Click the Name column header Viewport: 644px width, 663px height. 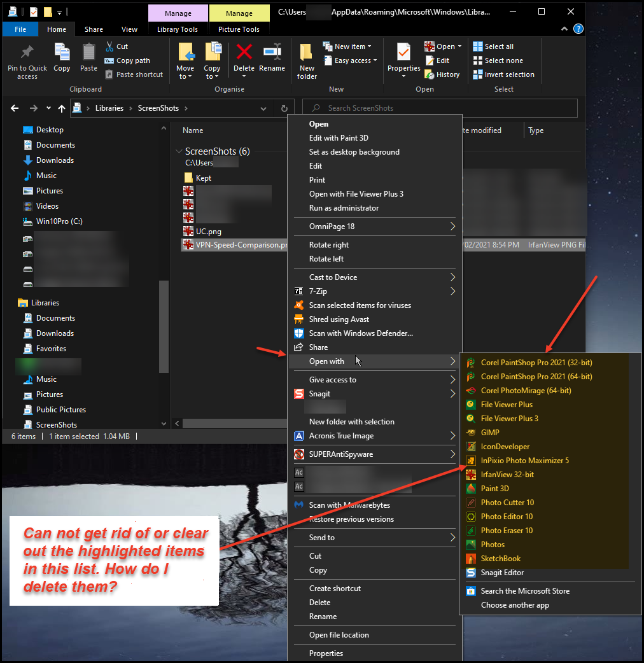point(192,130)
